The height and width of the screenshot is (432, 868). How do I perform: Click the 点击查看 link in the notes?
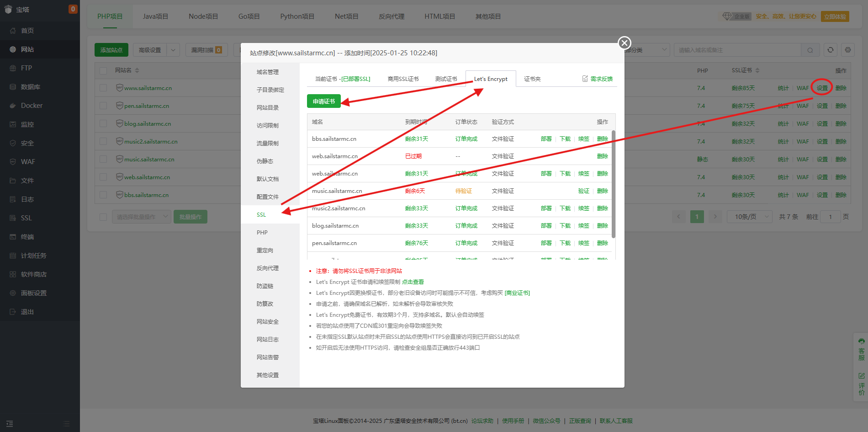click(x=413, y=282)
